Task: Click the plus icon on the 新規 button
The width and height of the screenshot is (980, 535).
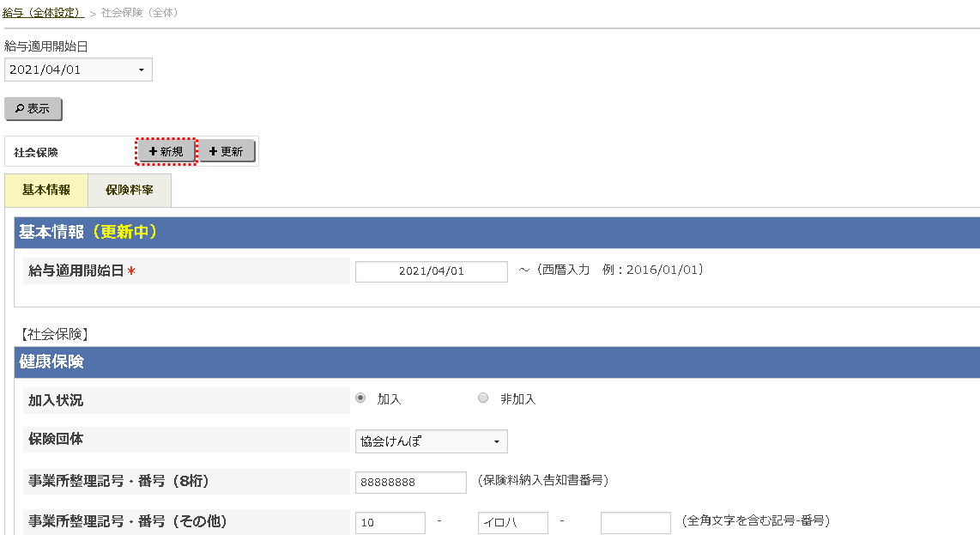Action: point(154,150)
